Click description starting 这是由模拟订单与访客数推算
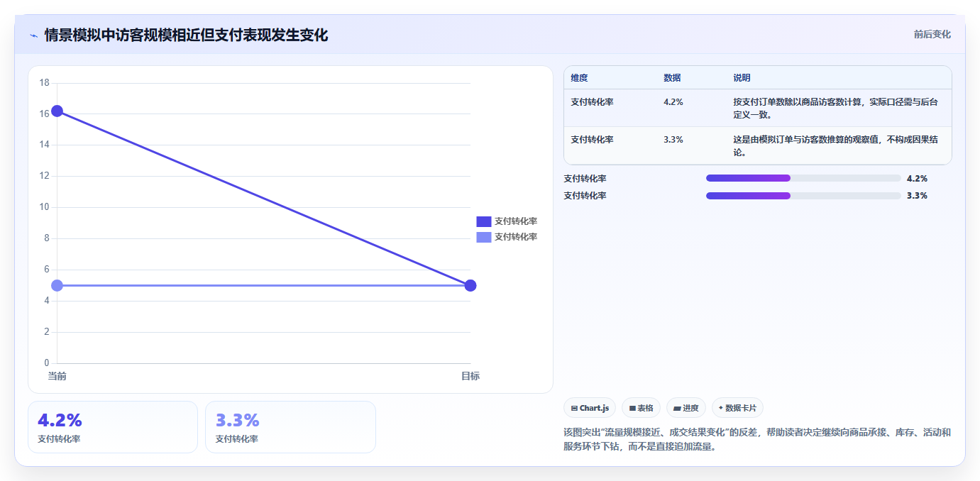The height and width of the screenshot is (481, 980). pos(835,145)
